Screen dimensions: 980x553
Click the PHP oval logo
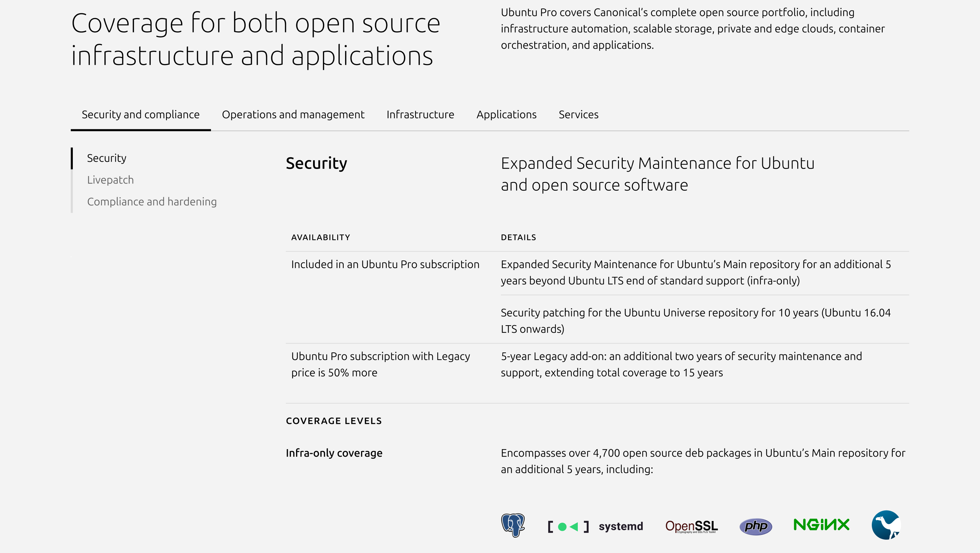point(755,526)
